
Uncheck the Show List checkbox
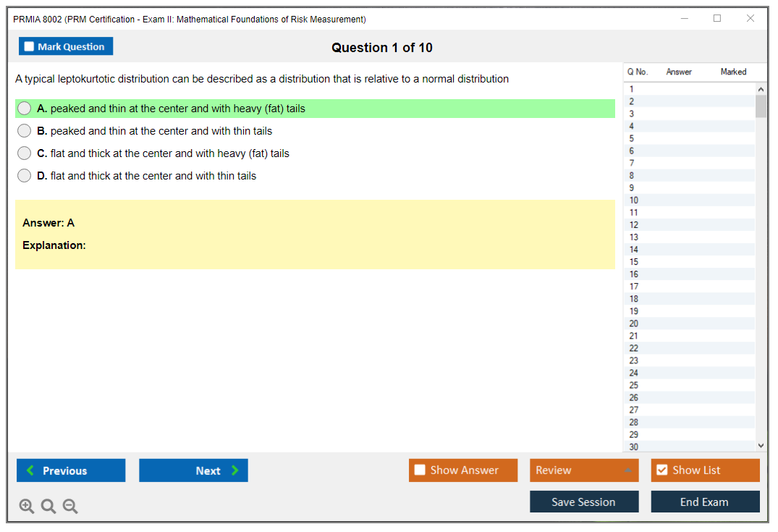[661, 470]
